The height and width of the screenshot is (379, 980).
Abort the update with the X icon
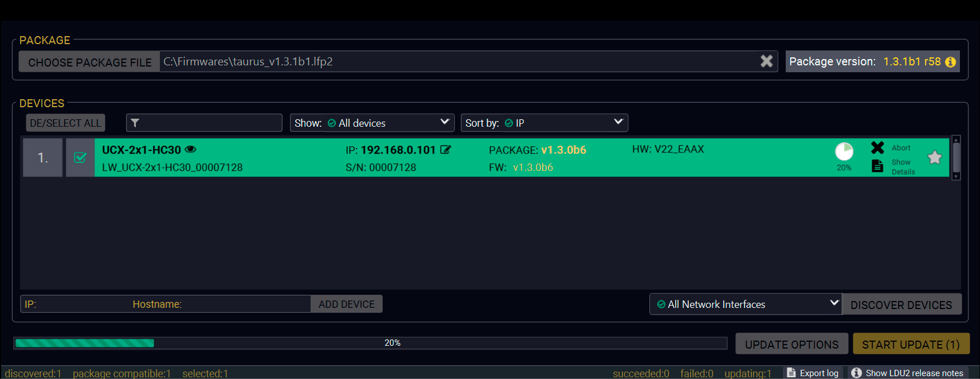877,147
